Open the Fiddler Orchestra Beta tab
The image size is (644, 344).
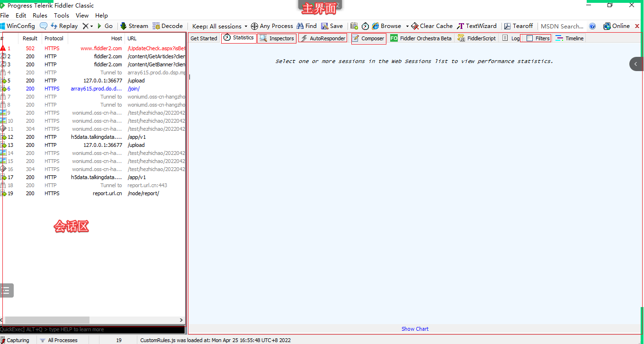[x=421, y=38]
